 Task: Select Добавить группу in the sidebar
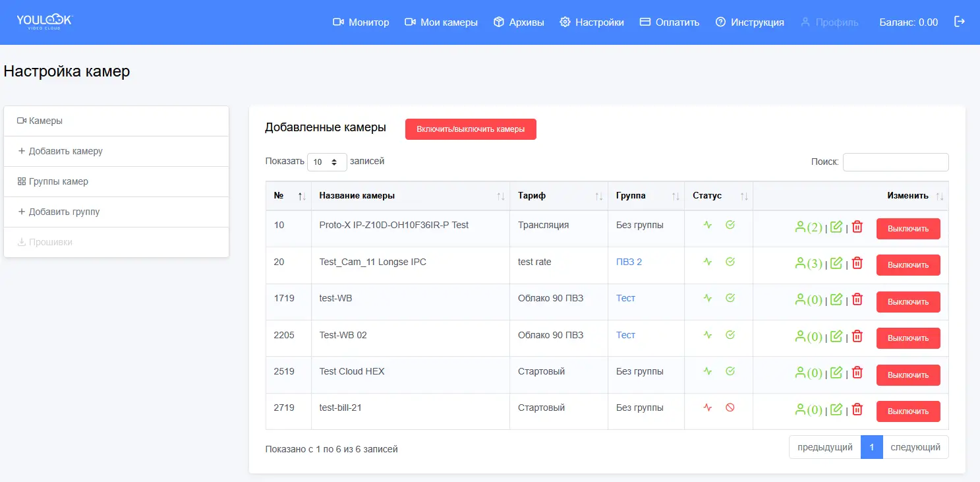(116, 212)
